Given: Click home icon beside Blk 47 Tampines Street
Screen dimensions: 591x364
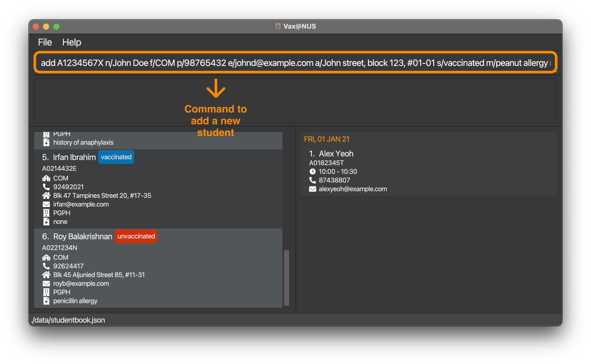Looking at the screenshot, I should (x=46, y=196).
